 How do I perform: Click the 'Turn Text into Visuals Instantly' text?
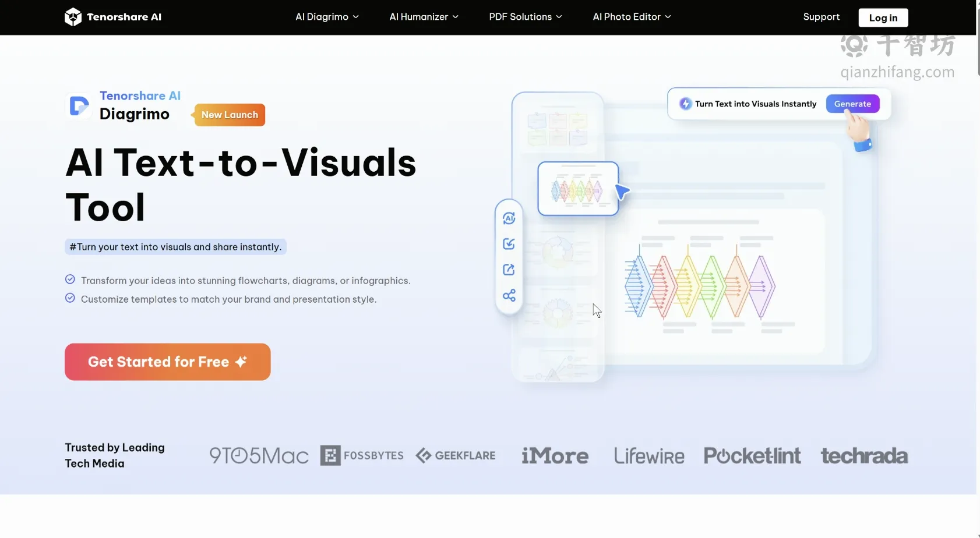756,104
